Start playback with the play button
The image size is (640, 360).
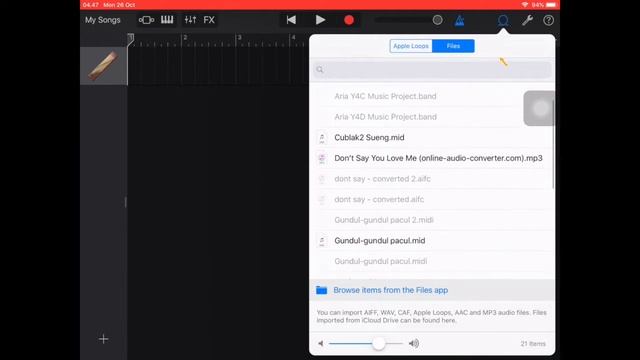(320, 20)
